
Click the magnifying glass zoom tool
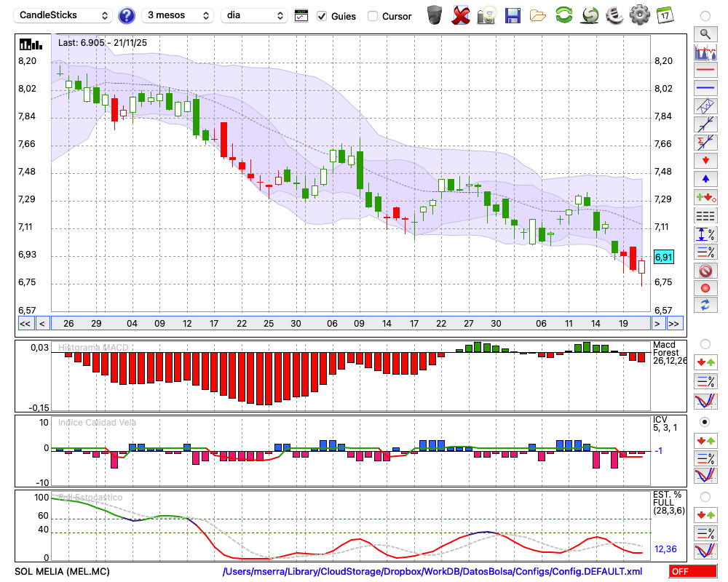705,33
